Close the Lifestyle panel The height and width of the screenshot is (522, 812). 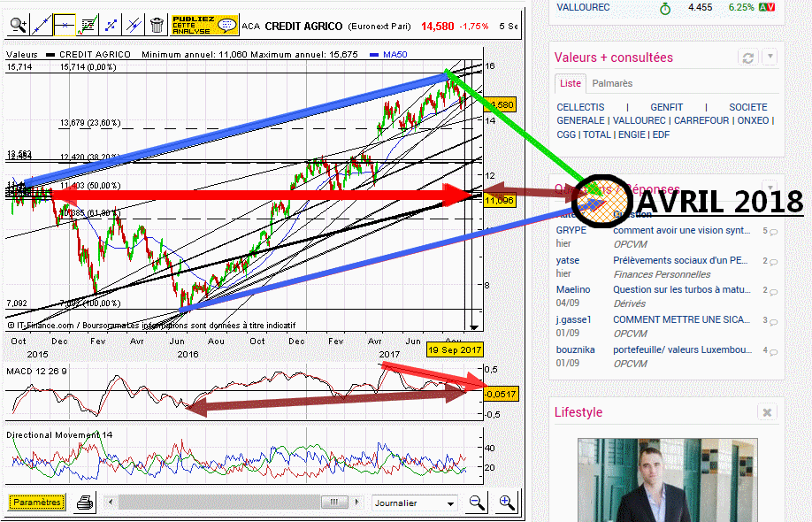pyautogui.click(x=767, y=412)
